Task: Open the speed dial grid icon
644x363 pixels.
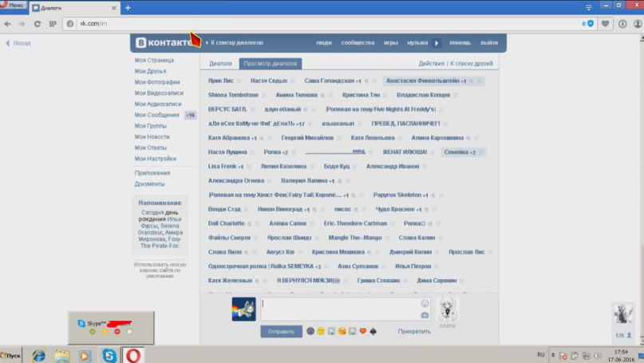Action: (53, 24)
